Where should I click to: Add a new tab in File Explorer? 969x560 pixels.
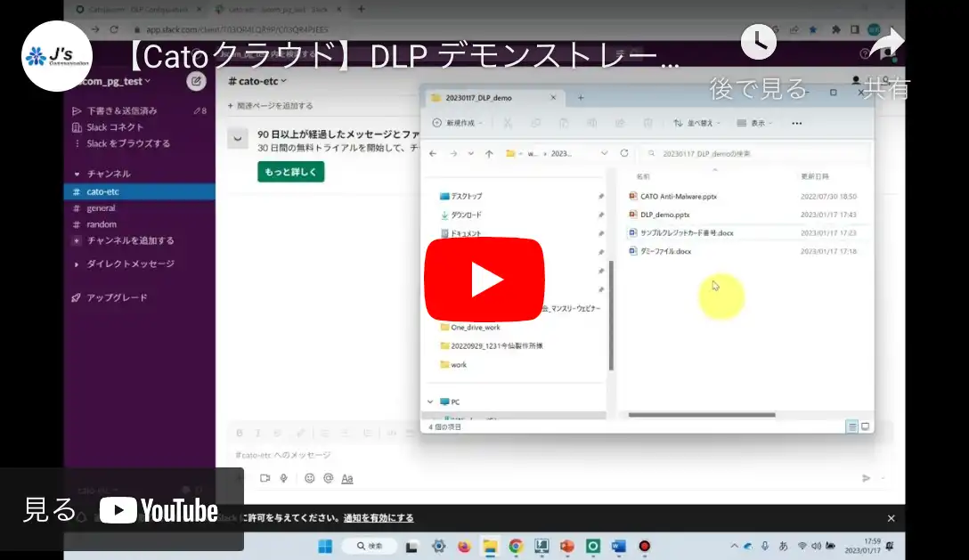point(581,98)
